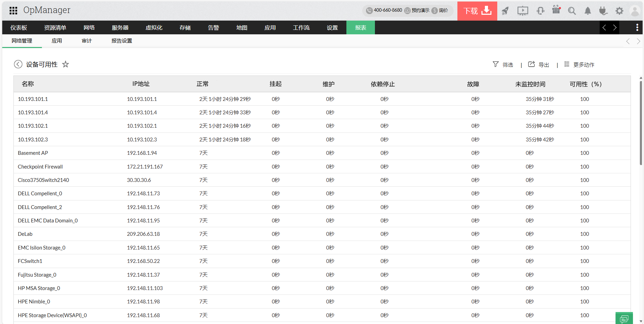Screen dimensions: 644x324
Task: Click the red 下载 download button
Action: [x=477, y=11]
